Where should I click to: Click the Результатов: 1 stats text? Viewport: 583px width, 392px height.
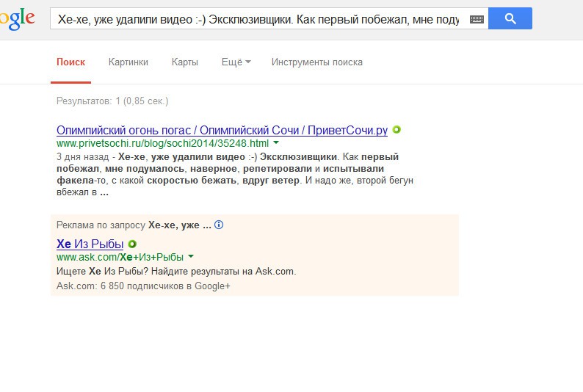112,101
